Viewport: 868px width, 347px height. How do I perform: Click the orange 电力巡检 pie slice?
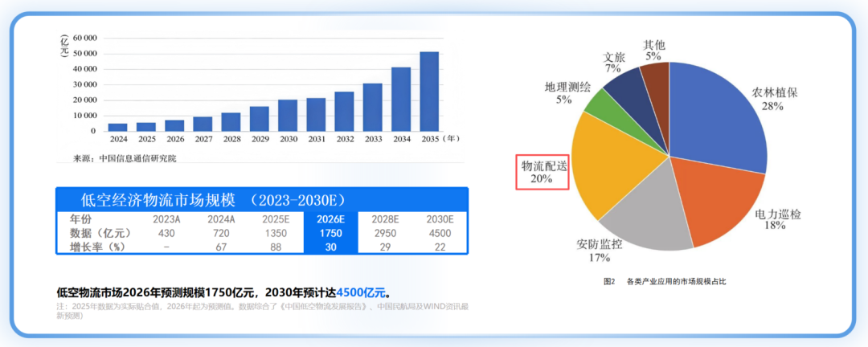pos(719,202)
